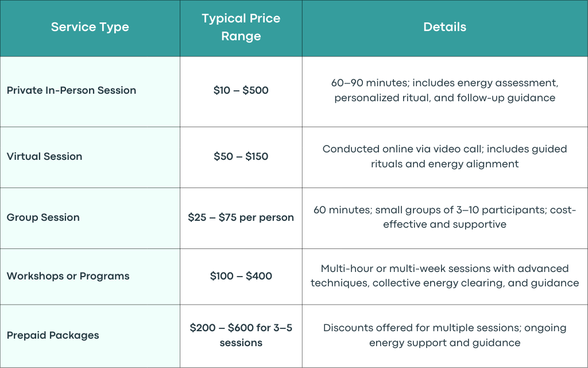
Task: Click the word Range in header
Action: 241,36
